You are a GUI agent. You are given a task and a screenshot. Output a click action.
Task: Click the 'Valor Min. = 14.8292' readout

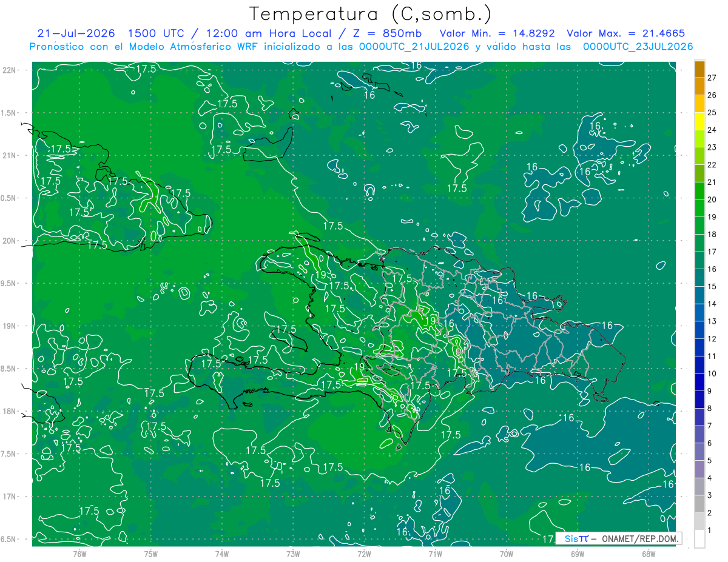coord(497,33)
